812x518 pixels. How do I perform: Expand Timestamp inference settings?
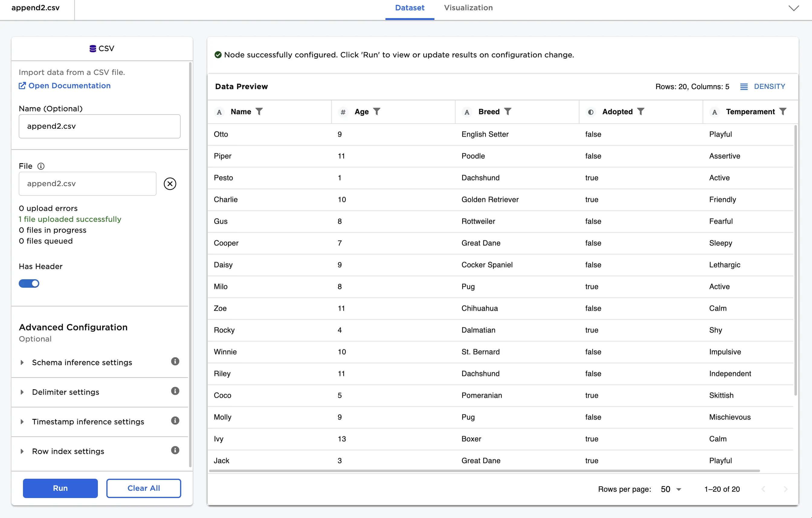coord(88,422)
